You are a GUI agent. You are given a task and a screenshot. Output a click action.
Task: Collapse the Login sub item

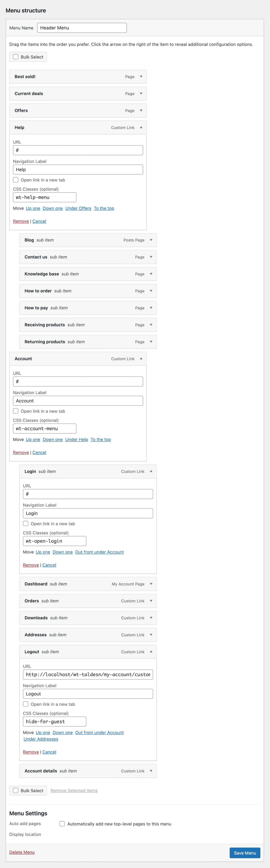[151, 471]
